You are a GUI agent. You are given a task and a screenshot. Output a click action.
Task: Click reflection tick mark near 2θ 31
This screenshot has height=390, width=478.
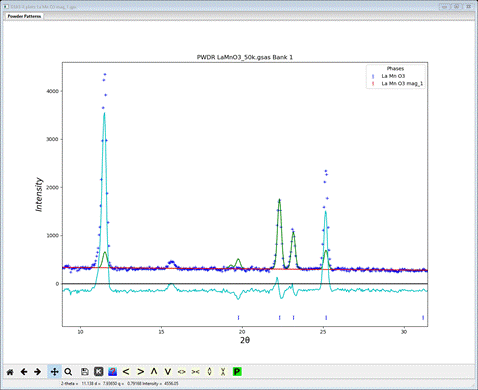point(423,318)
